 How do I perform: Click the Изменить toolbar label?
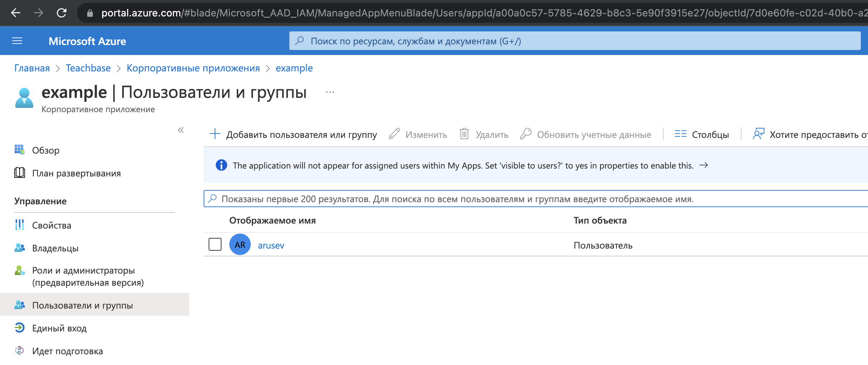pyautogui.click(x=426, y=135)
